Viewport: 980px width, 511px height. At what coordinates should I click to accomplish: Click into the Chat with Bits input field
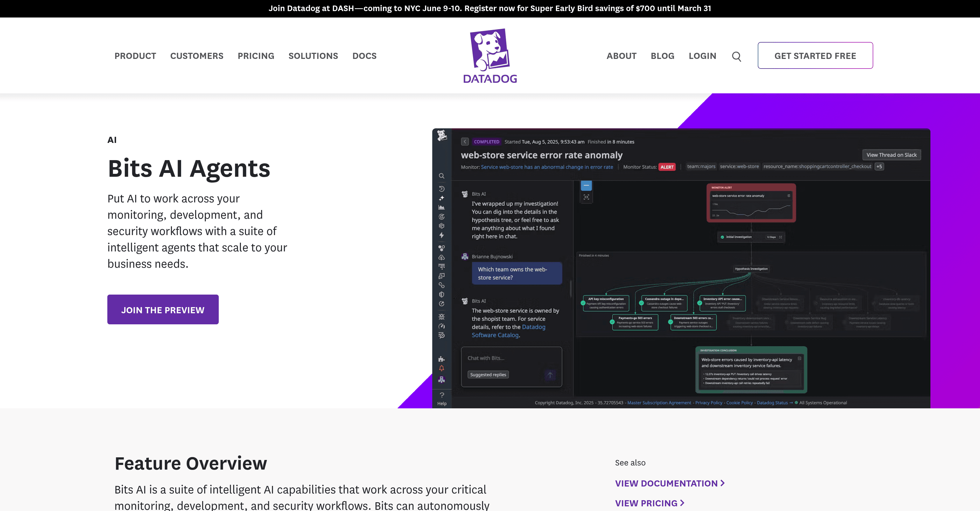point(506,358)
